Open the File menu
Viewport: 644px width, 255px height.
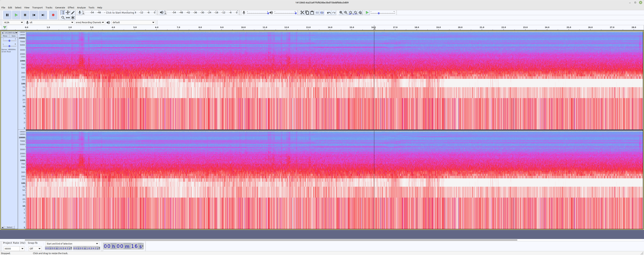pyautogui.click(x=3, y=7)
